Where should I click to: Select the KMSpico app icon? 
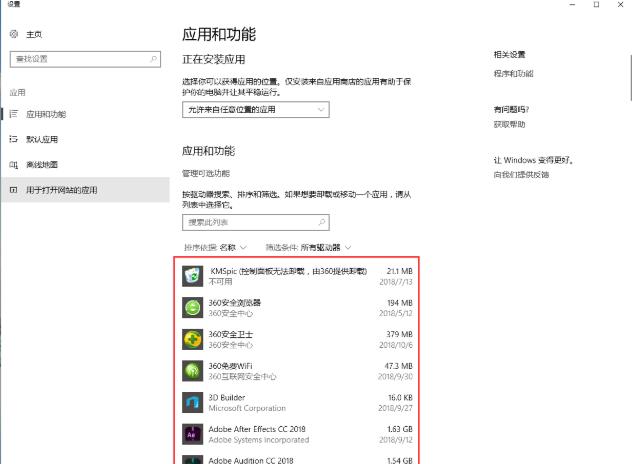[193, 275]
